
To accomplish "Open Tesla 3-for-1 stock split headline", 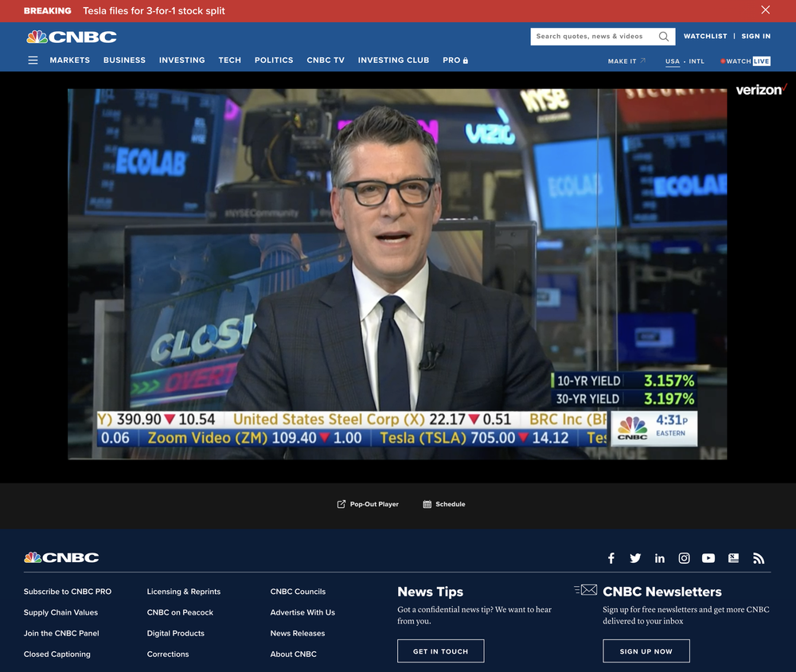I will pos(154,10).
